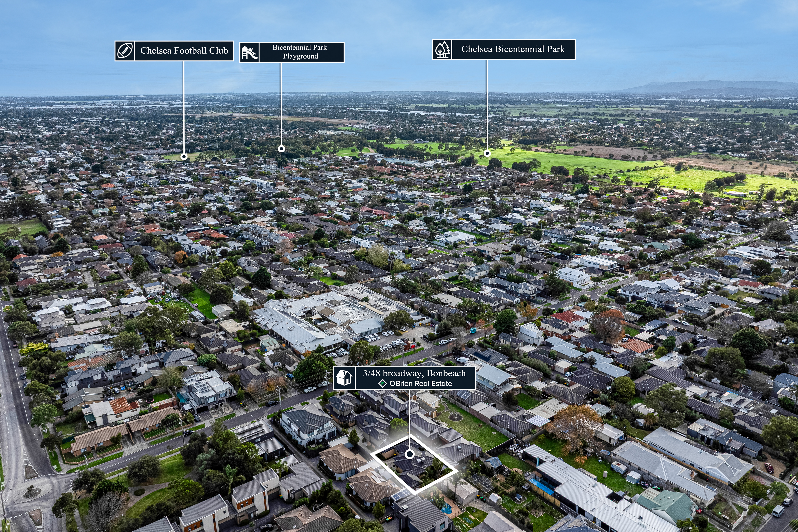The image size is (798, 532).
Task: Click the football icon beside Chelsea Football Club
Action: point(125,51)
